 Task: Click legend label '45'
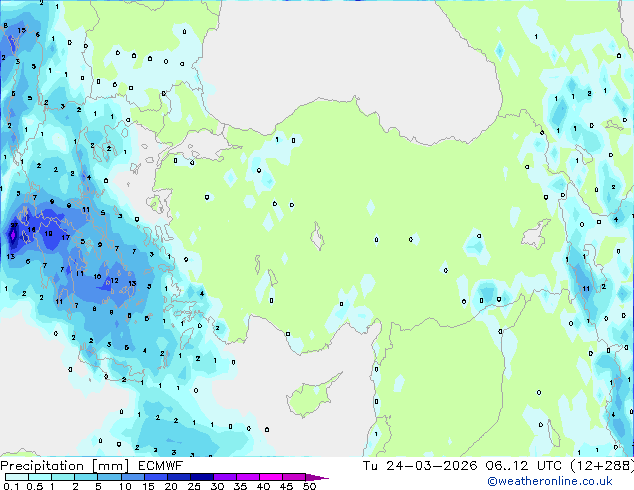pos(286,486)
